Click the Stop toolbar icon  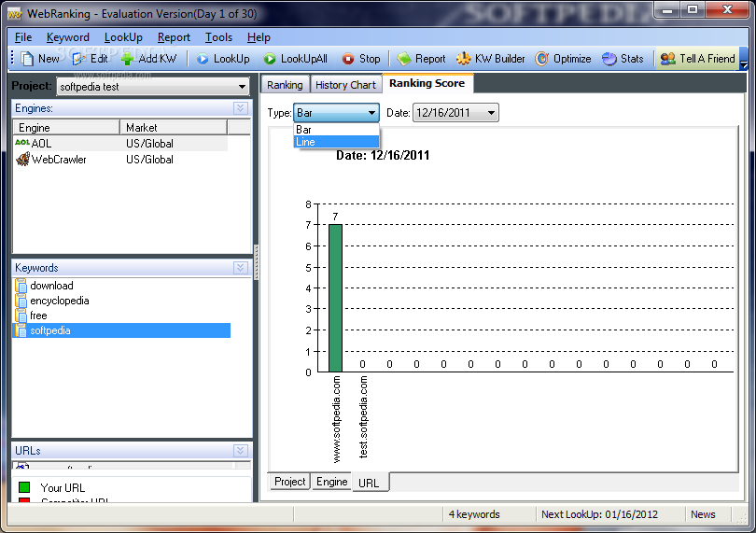tap(347, 59)
